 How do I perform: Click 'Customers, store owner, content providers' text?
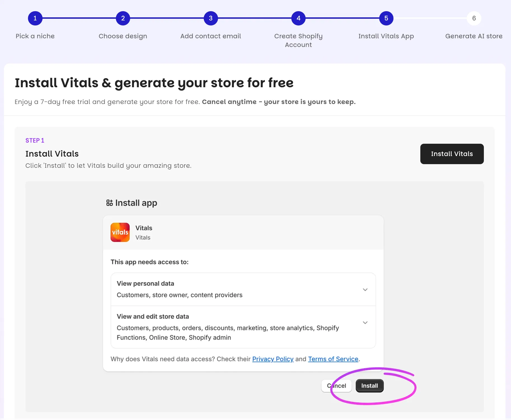[179, 295]
